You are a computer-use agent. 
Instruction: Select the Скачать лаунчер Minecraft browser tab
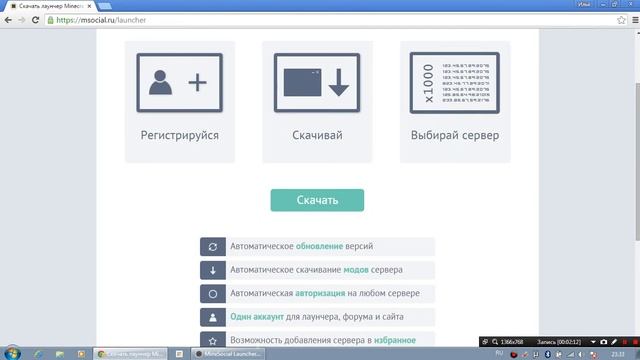[51, 6]
